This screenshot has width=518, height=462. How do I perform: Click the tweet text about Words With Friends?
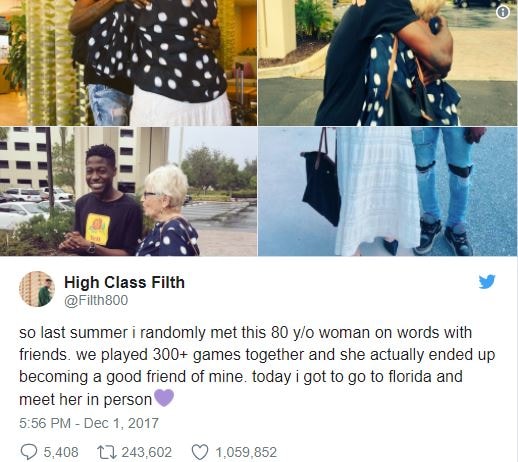pos(257,366)
